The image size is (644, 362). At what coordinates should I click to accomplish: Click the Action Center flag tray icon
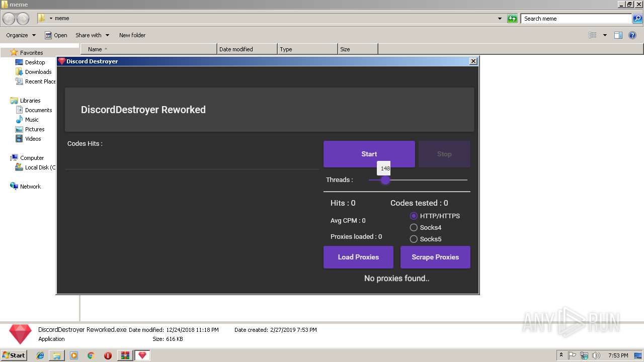[572, 355]
